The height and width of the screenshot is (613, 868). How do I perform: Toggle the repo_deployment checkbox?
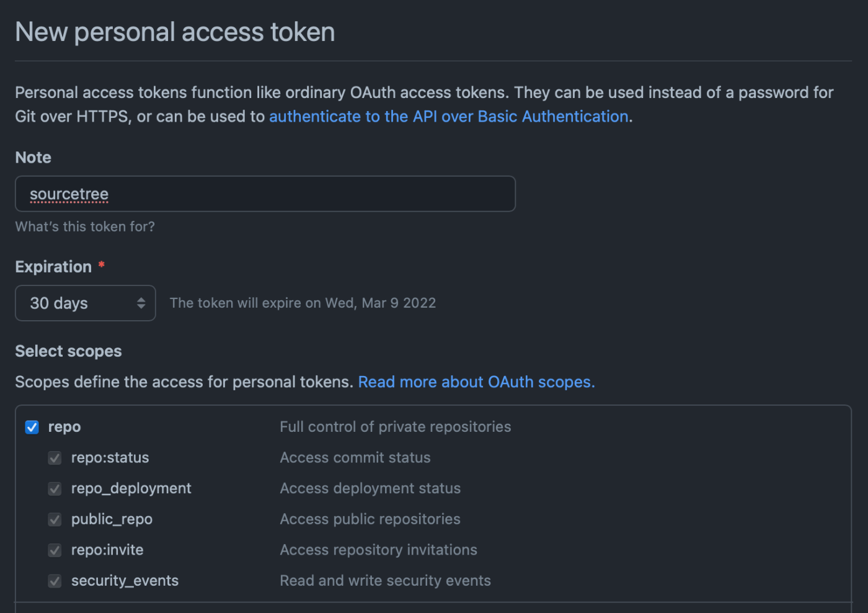(x=55, y=489)
